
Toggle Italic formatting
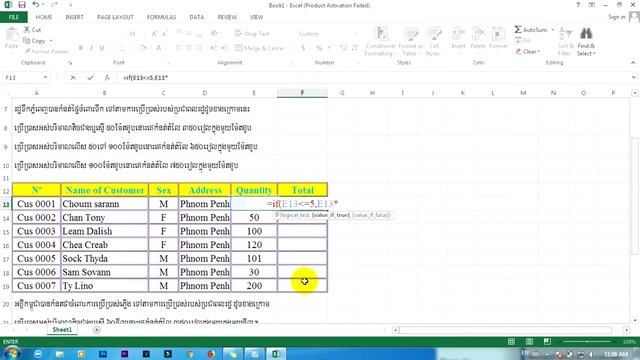pyautogui.click(x=91, y=48)
